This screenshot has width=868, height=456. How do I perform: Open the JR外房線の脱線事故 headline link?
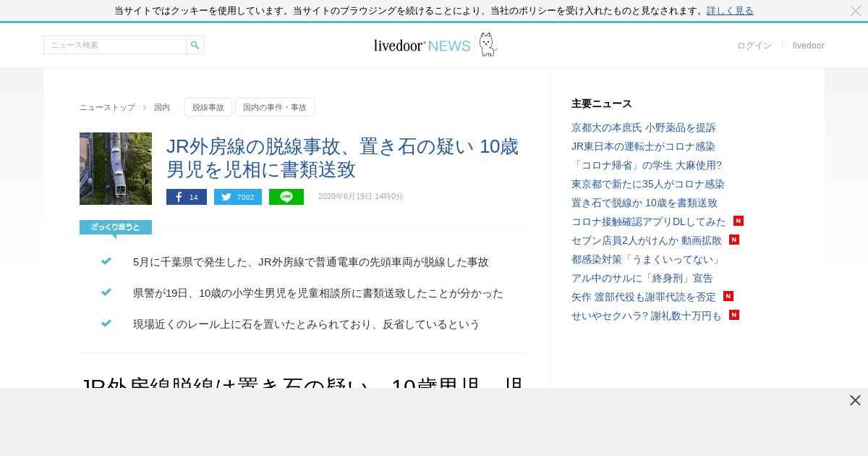[x=343, y=158]
